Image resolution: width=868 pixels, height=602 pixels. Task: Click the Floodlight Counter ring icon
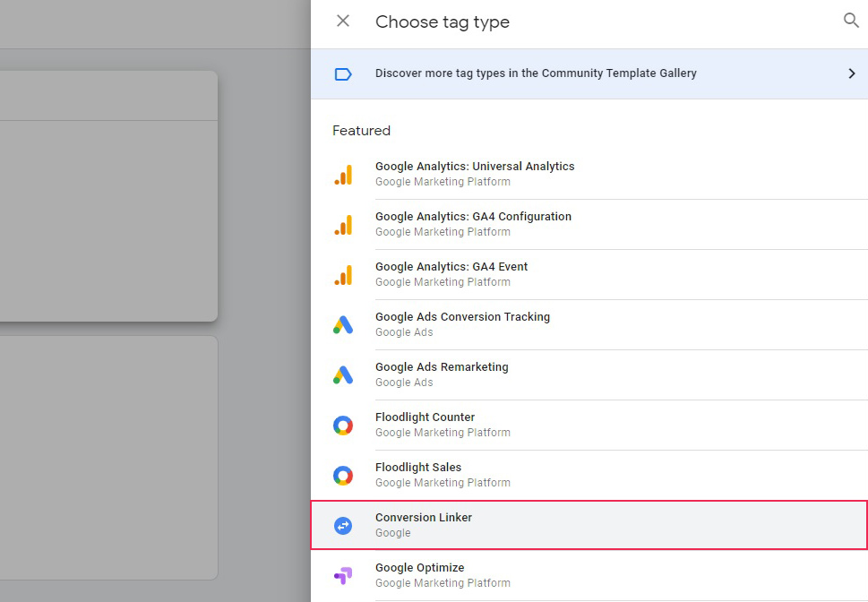coord(343,426)
